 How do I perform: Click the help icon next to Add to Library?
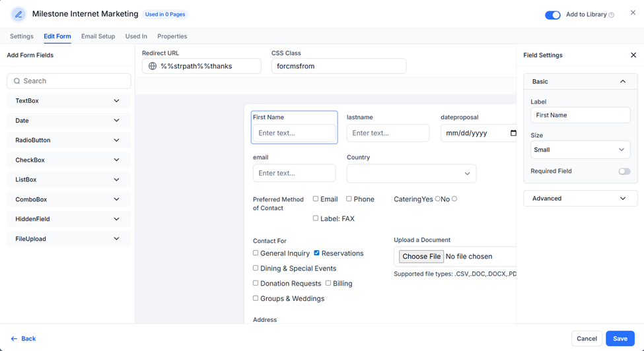pyautogui.click(x=611, y=15)
